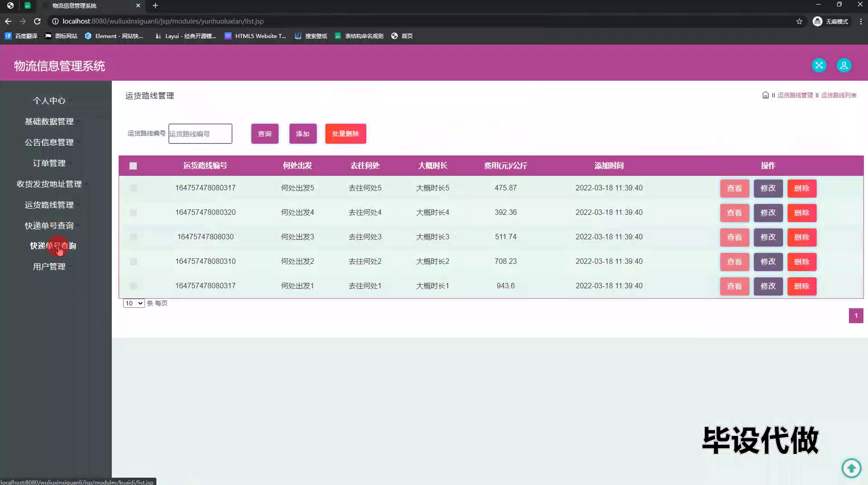This screenshot has width=868, height=485.
Task: Check the row with 何处出发2
Action: (x=133, y=262)
